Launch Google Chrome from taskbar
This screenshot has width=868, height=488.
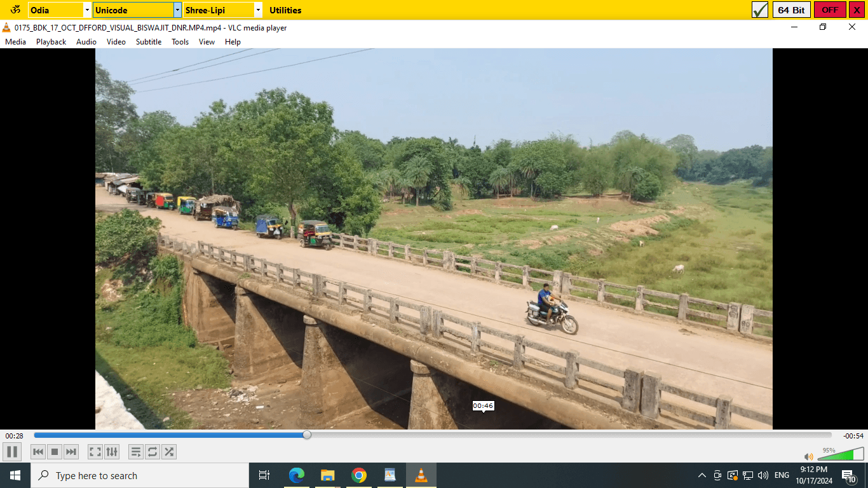coord(359,475)
